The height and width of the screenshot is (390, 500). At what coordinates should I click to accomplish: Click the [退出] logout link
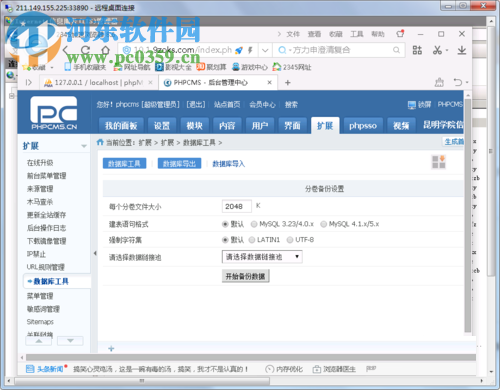click(x=196, y=105)
